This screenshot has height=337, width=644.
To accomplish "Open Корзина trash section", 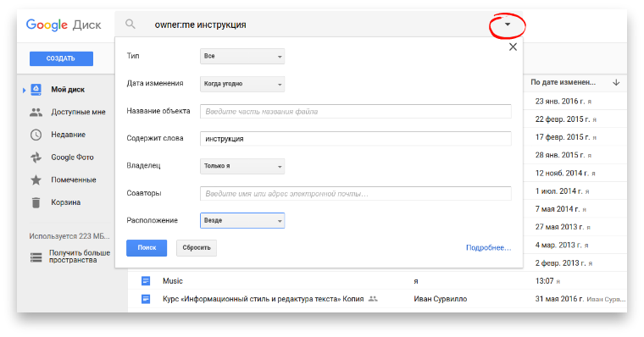I will (x=66, y=202).
